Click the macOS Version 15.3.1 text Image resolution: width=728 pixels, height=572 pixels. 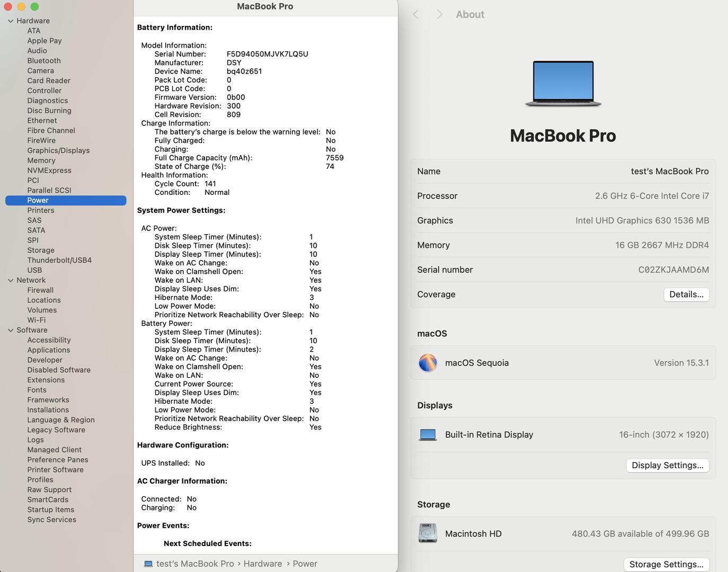681,363
